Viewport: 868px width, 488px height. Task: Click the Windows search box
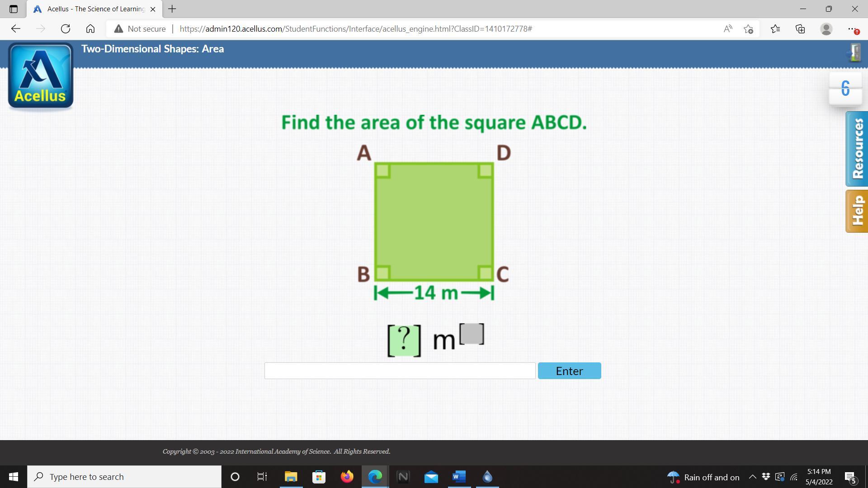[124, 477]
